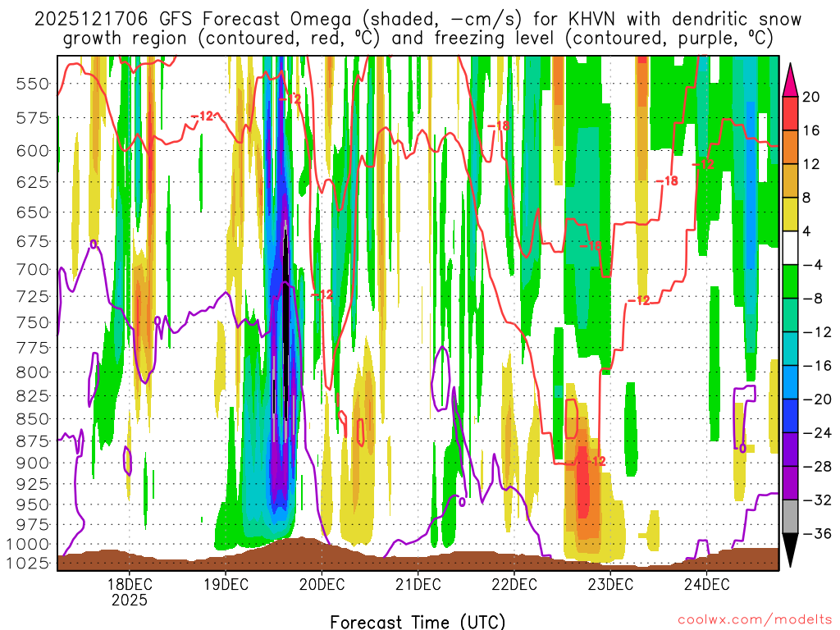This screenshot has width=840, height=630.
Task: Click the black bottom arrow of the colorbar
Action: pos(790,549)
